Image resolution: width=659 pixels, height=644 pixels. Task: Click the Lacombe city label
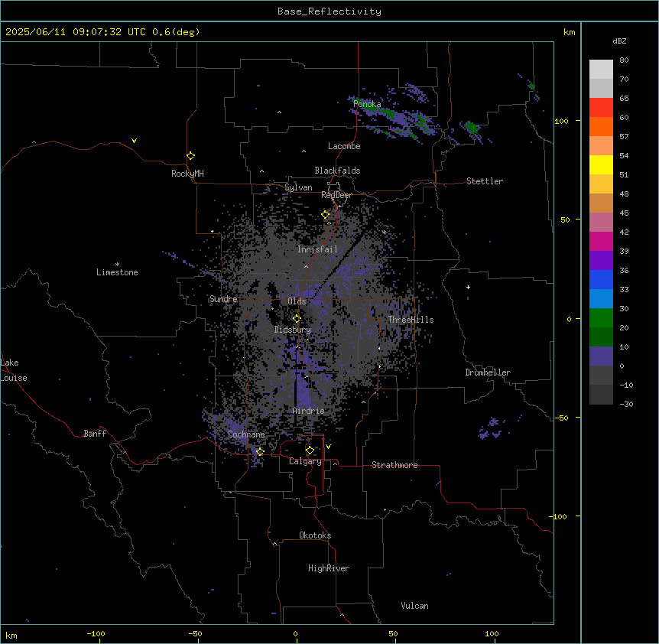(x=344, y=146)
